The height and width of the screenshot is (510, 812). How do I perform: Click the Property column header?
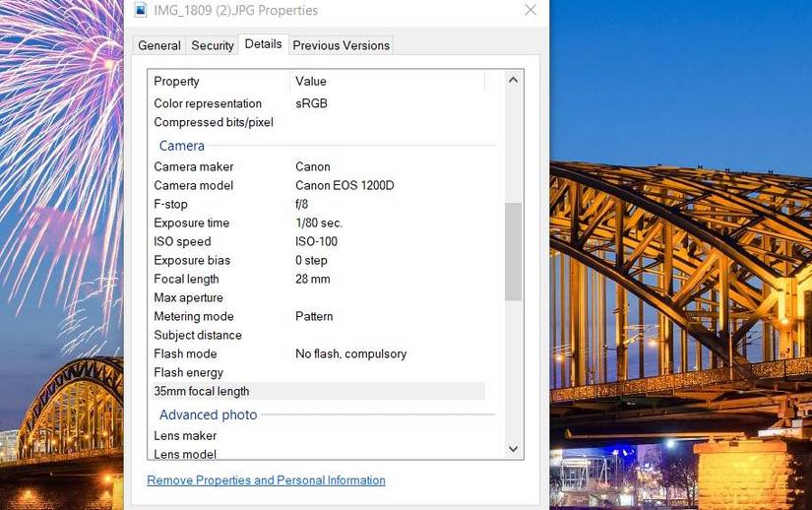(x=177, y=81)
